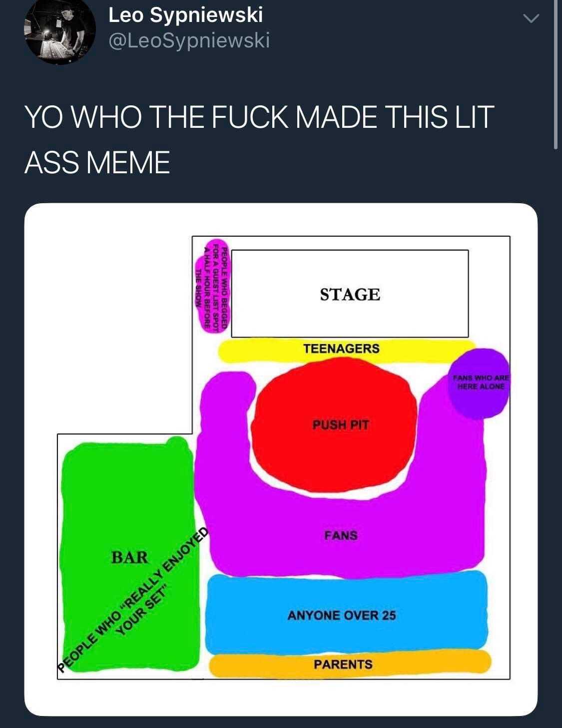
Task: Click the display name Leo Sypniewski
Action: (185, 15)
